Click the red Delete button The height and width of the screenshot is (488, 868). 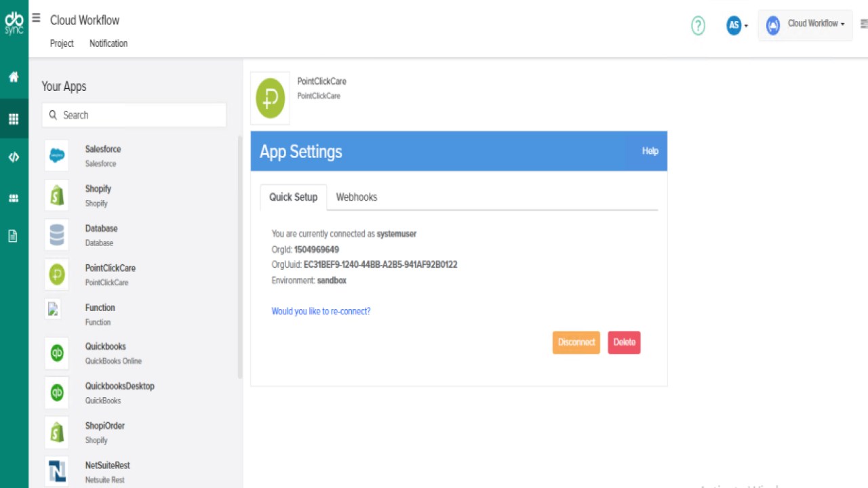625,342
